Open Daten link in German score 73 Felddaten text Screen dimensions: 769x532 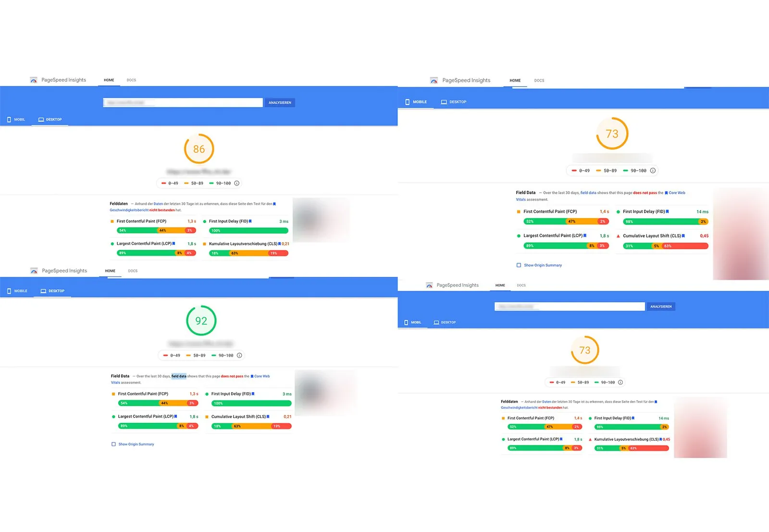pos(546,402)
